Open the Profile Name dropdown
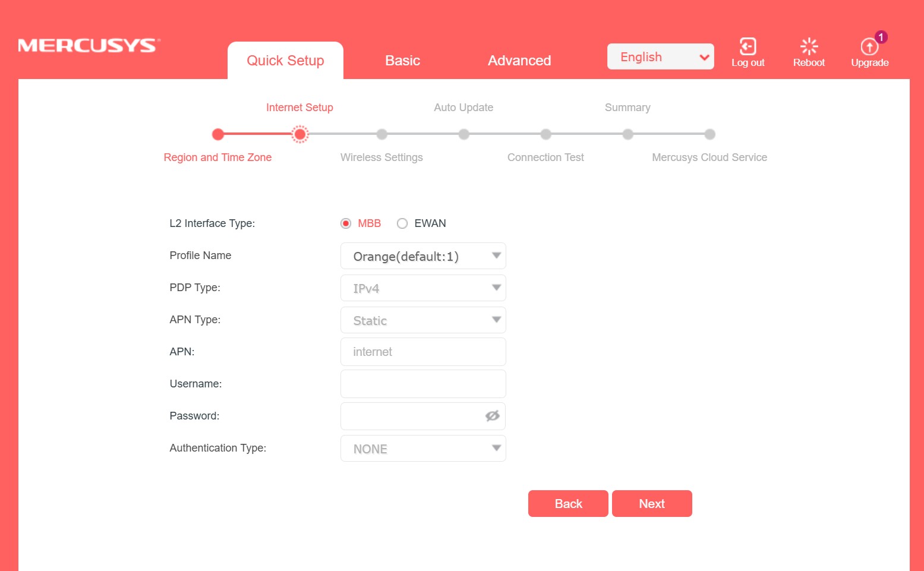This screenshot has width=924, height=571. coord(423,256)
